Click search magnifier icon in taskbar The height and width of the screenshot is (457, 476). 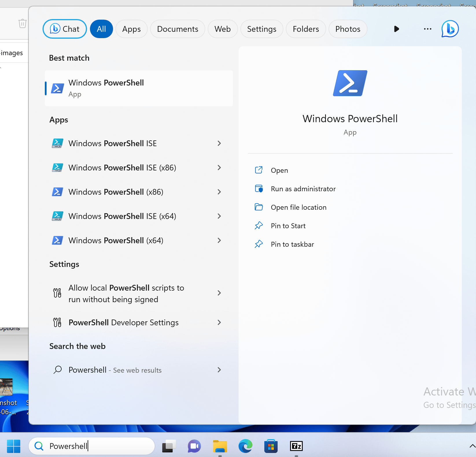tap(39, 446)
